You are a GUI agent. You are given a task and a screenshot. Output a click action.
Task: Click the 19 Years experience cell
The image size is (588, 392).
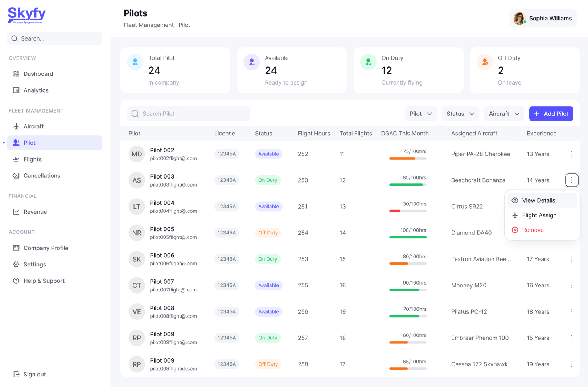(x=538, y=364)
